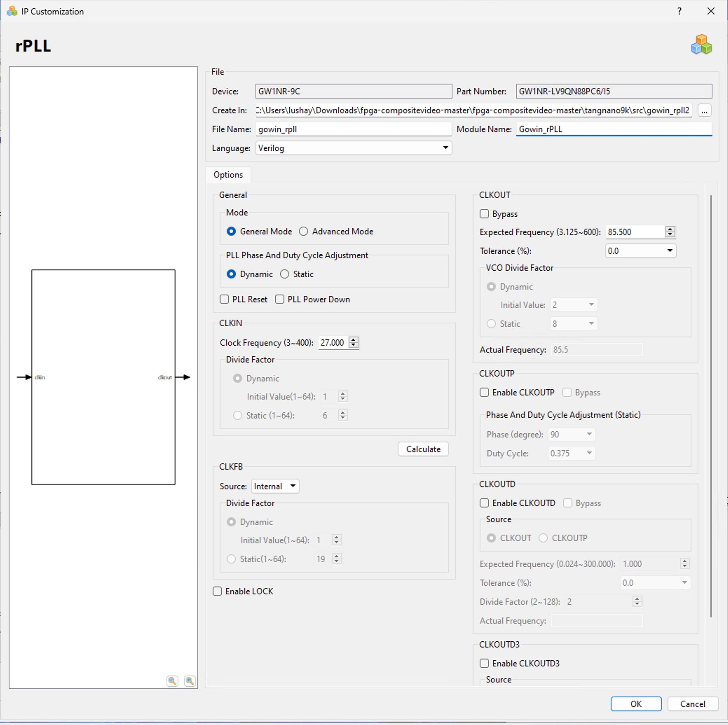
Task: Select the Static phase and duty cycle adjustment option
Action: (x=285, y=274)
